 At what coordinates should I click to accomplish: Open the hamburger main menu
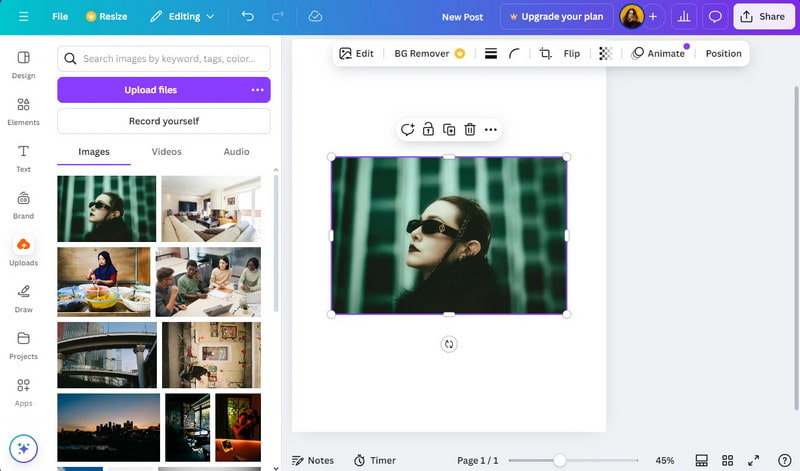tap(23, 17)
